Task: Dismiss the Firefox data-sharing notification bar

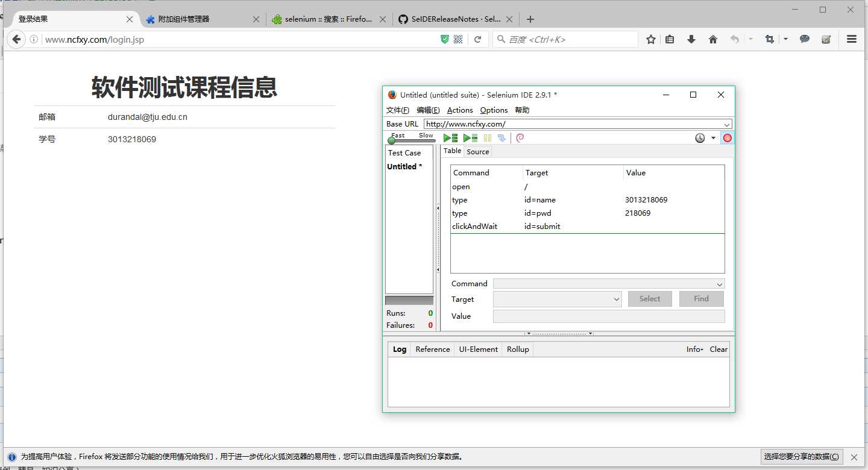Action: click(854, 457)
